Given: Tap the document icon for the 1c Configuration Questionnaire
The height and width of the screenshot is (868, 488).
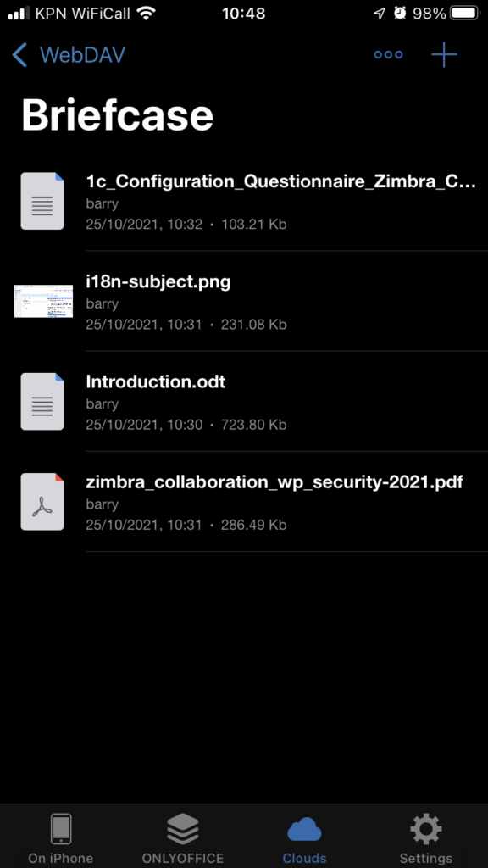Looking at the screenshot, I should [x=42, y=201].
